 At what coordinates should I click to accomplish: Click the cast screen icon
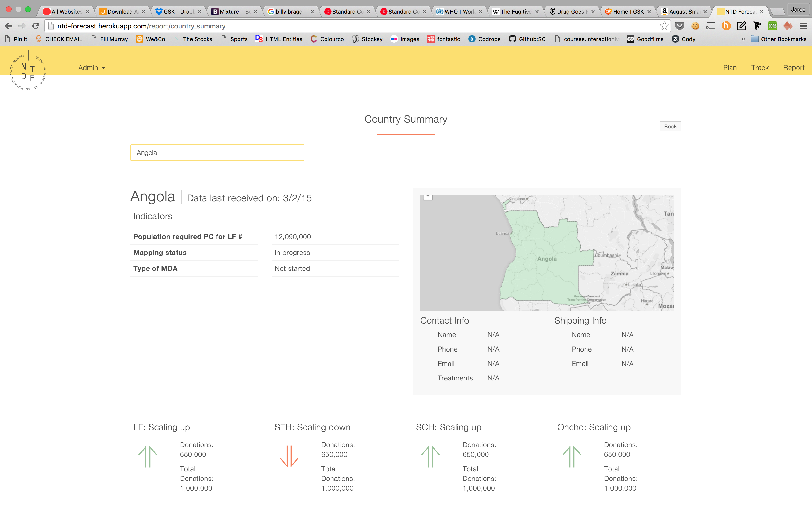[x=711, y=26]
